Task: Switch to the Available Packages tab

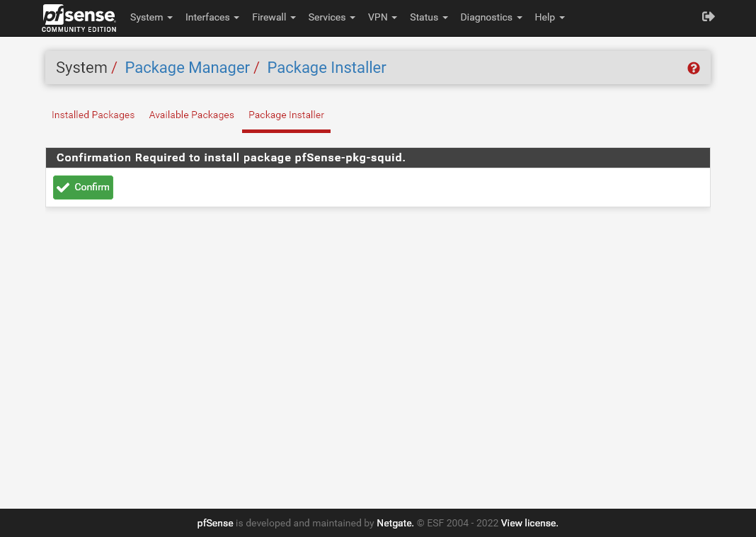Action: coord(191,115)
